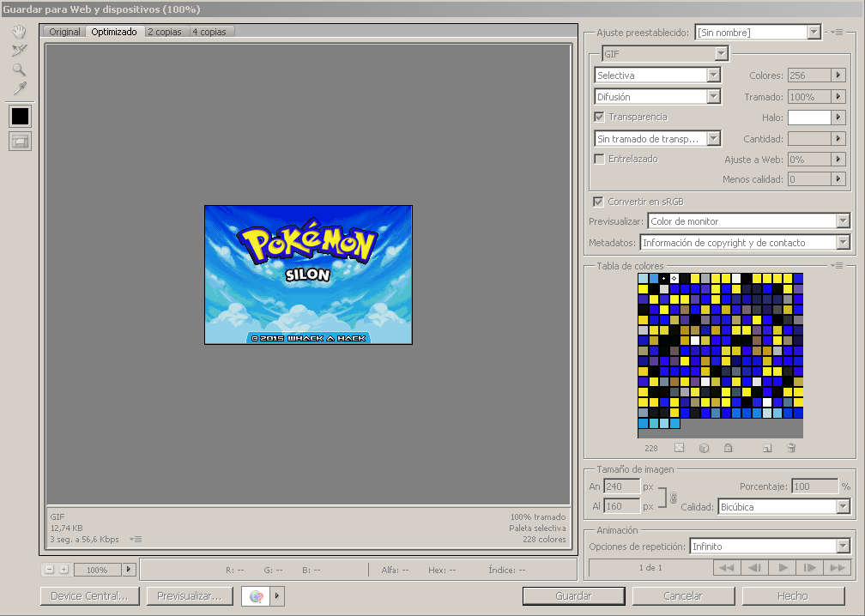Click the Colores 256 input field
The width and height of the screenshot is (865, 616).
click(809, 75)
